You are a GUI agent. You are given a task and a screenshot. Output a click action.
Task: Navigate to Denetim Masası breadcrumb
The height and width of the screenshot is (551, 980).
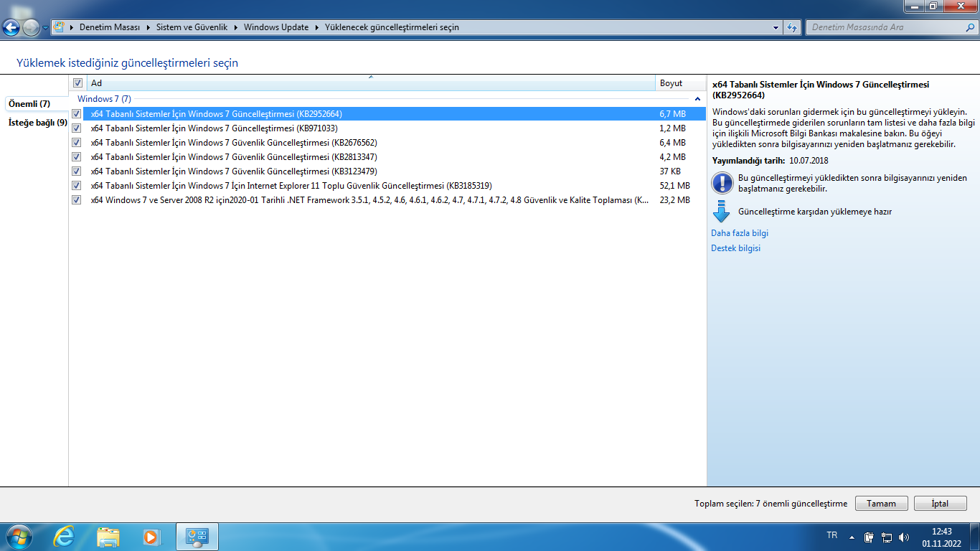110,27
